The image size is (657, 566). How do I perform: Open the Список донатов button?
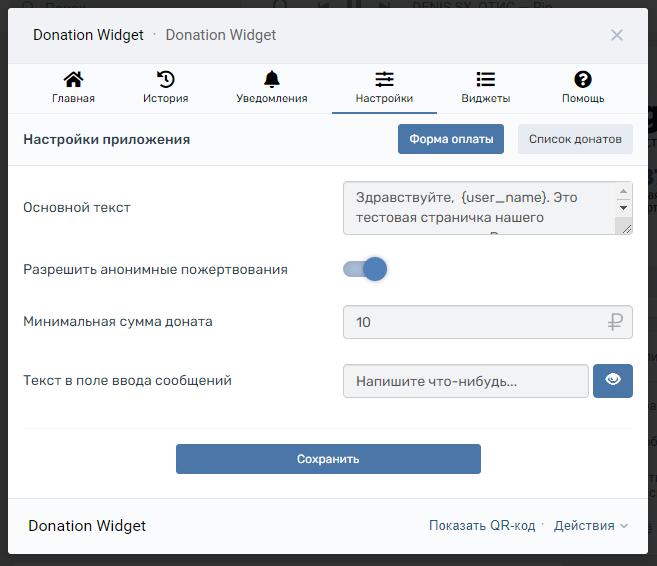coord(575,139)
